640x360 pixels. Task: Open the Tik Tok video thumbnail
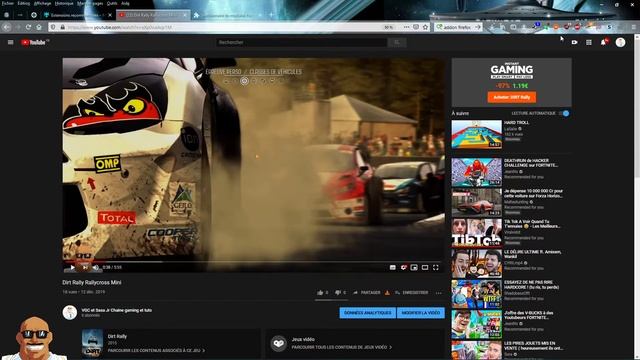[x=476, y=233]
